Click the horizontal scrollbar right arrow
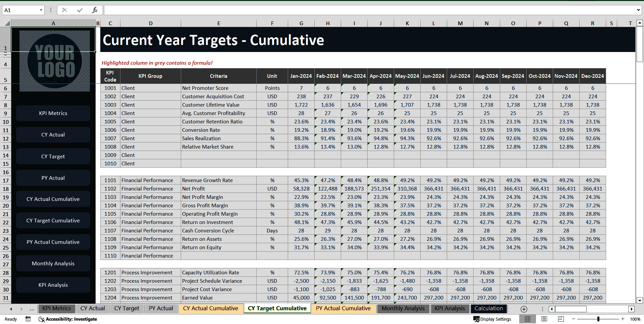Viewport: 644px width, 324px height. tap(632, 309)
